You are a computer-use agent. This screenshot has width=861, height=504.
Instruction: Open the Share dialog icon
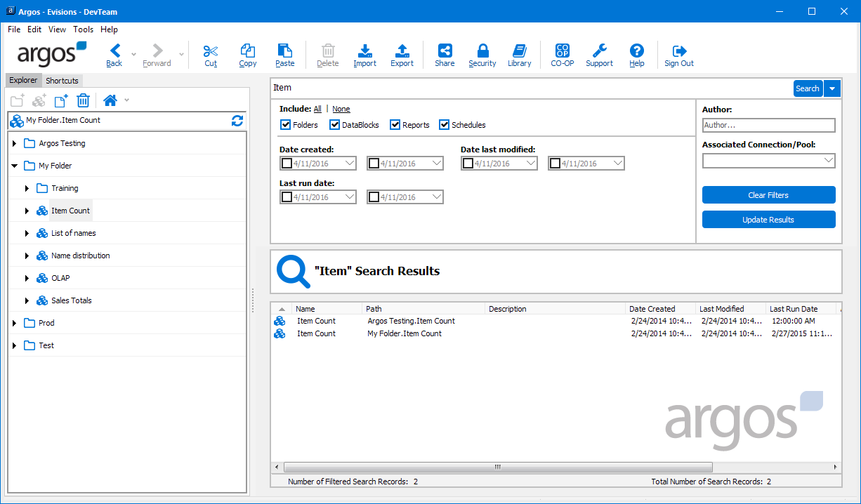[x=445, y=51]
